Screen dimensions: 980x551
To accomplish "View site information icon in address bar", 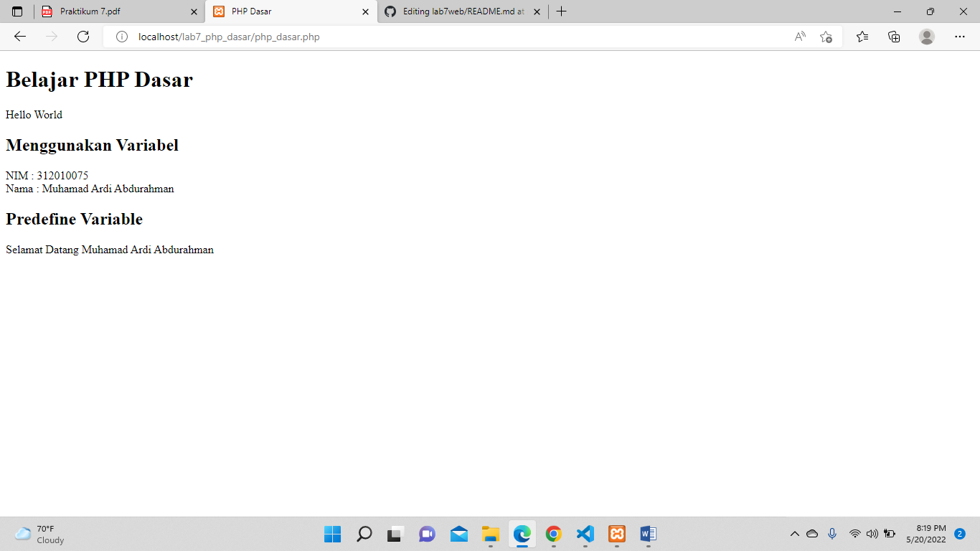I will click(x=122, y=37).
